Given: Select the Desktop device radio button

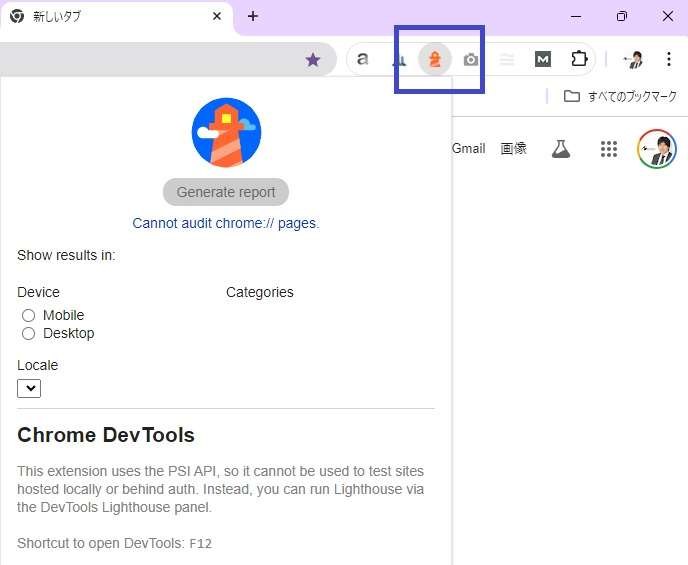Looking at the screenshot, I should (29, 334).
